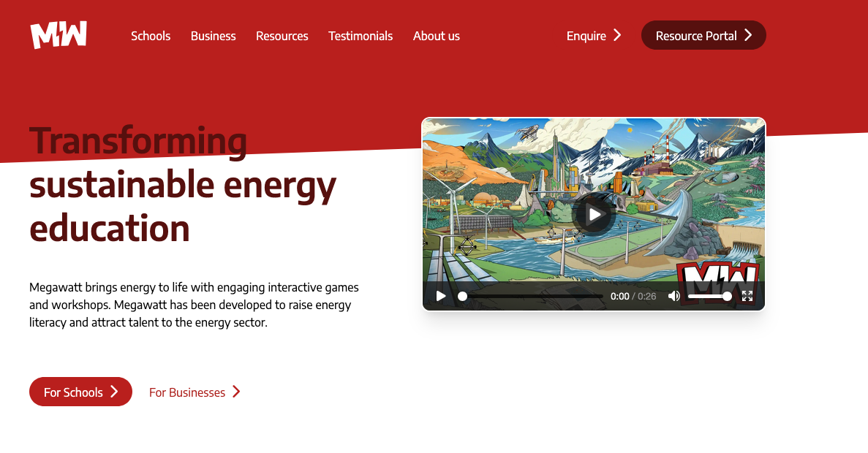Open the Testimonials page
This screenshot has width=868, height=453.
coord(361,36)
